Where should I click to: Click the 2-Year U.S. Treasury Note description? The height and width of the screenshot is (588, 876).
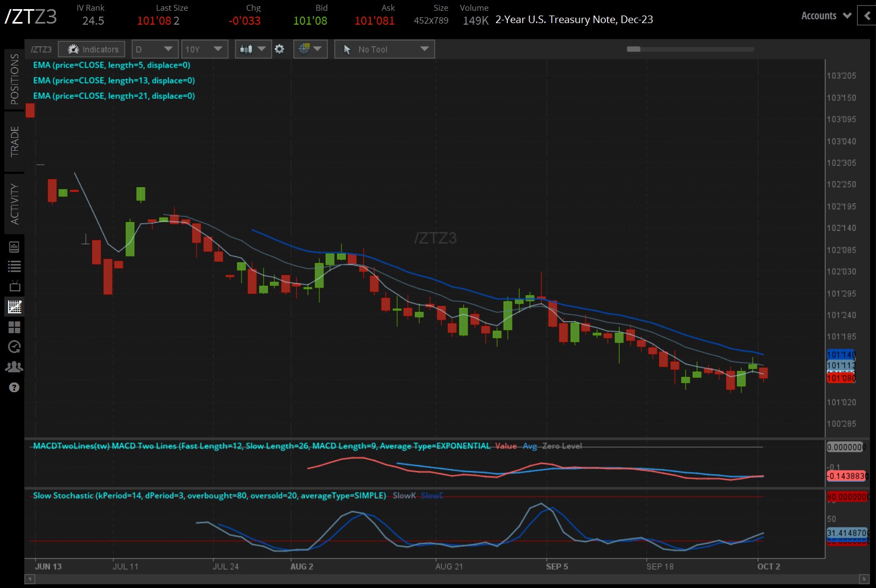(574, 20)
